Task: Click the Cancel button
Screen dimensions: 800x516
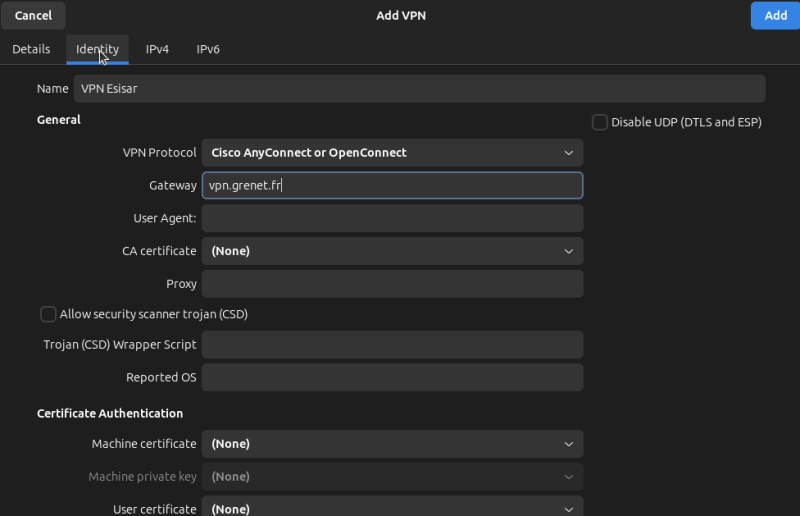Action: click(x=33, y=15)
